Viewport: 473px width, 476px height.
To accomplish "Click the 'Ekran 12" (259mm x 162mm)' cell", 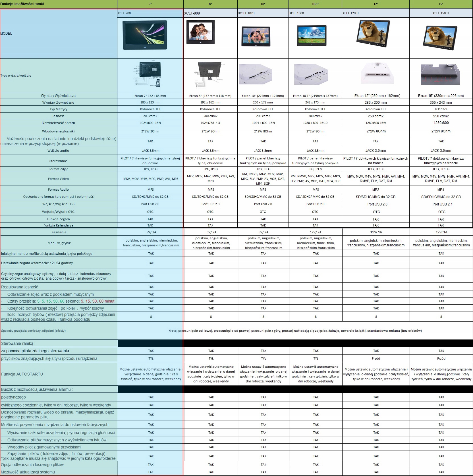I will (376, 96).
